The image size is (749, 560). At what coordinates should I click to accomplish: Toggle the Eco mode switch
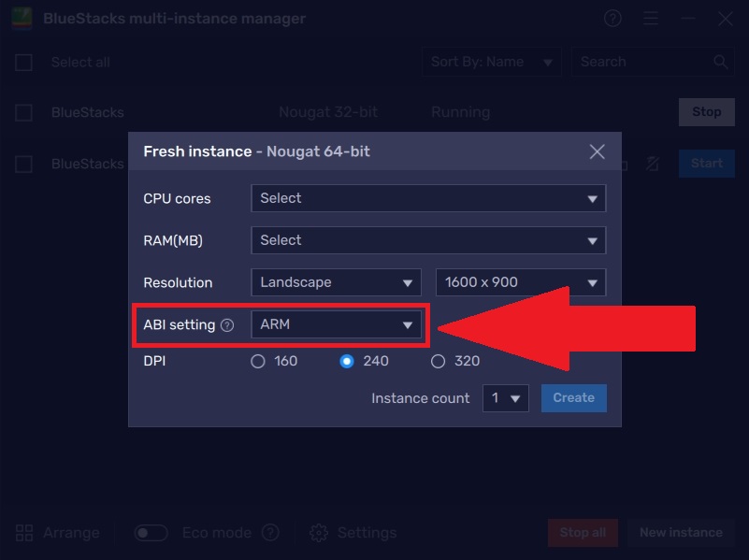point(151,532)
